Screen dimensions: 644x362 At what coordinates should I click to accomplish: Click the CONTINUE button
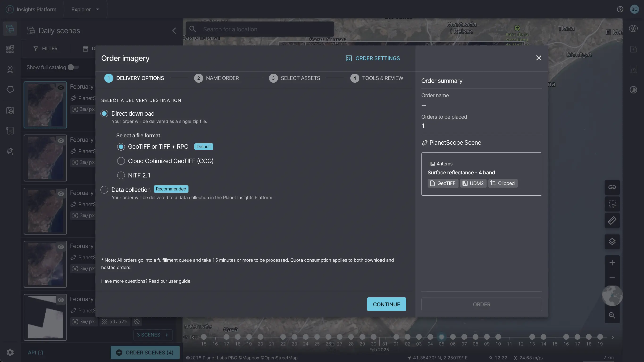click(386, 304)
